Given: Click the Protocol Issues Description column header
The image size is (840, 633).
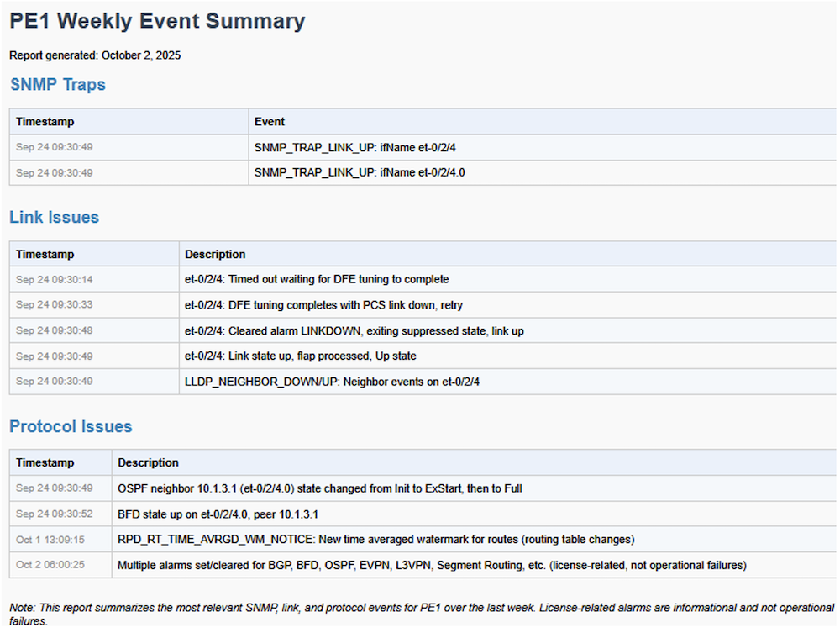Looking at the screenshot, I should point(148,462).
